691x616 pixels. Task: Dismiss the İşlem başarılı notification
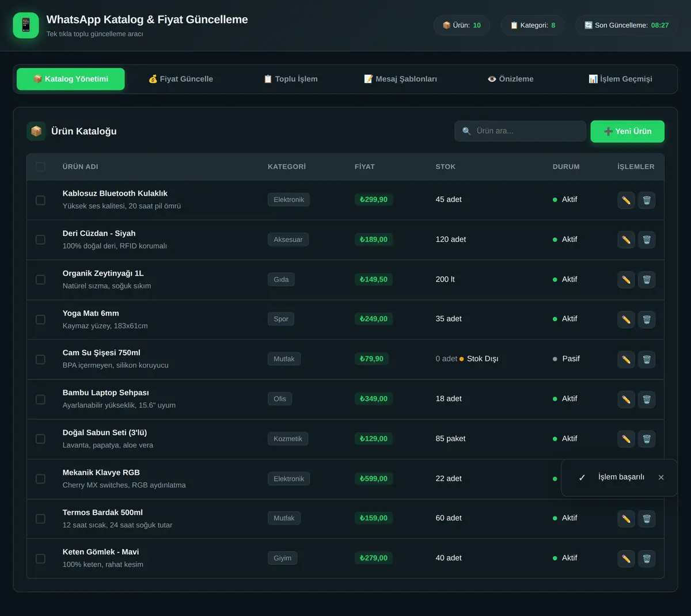(x=661, y=477)
